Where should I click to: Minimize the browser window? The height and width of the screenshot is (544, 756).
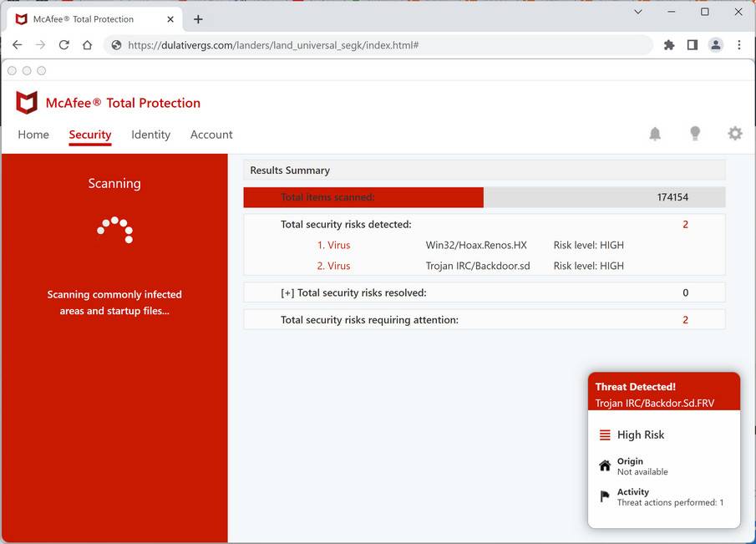tap(671, 12)
